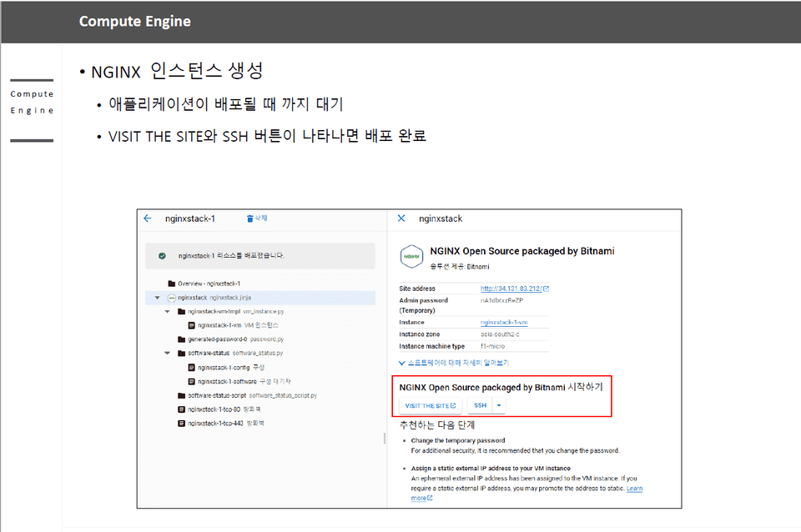
Task: Click the green deployment success check icon
Action: [162, 256]
